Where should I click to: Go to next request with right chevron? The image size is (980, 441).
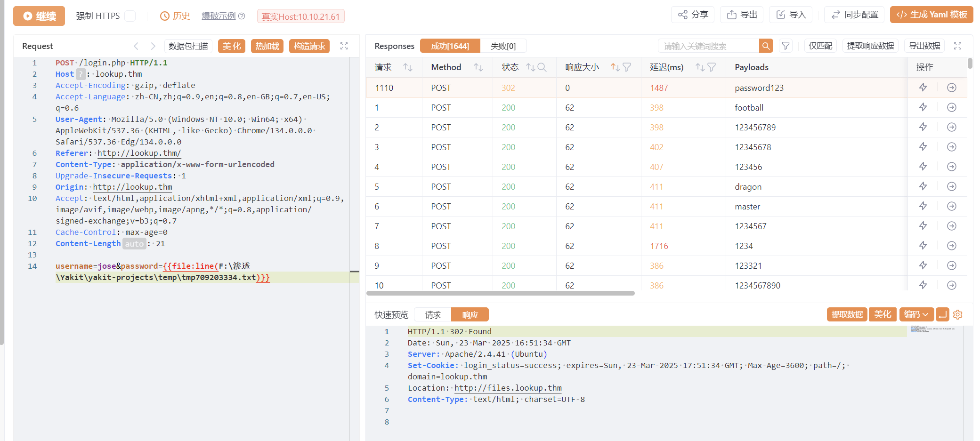(x=153, y=46)
